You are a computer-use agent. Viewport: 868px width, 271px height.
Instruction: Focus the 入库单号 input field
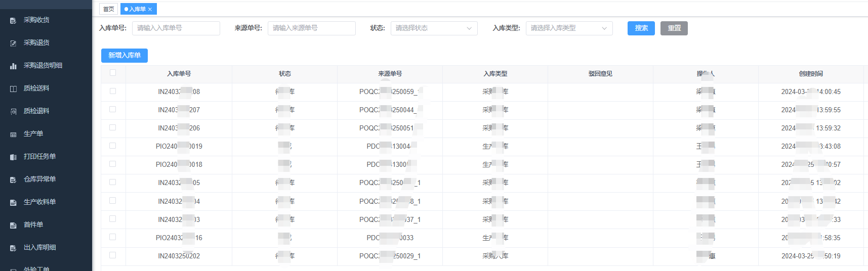click(176, 28)
